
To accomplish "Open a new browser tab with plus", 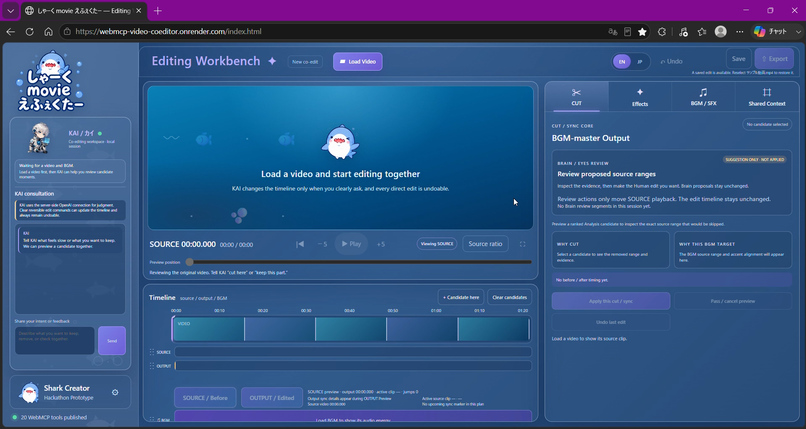I will coord(158,10).
